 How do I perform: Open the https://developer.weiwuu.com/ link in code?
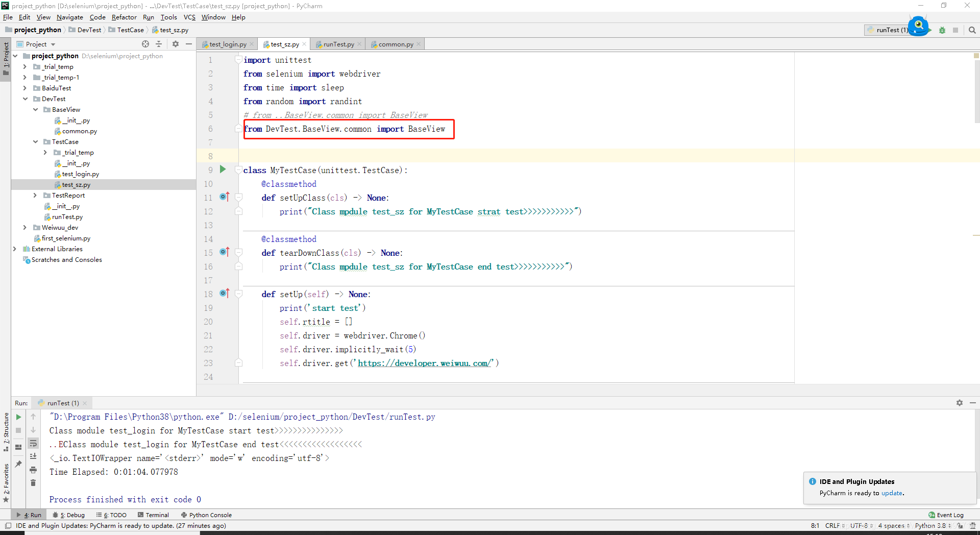coord(425,363)
